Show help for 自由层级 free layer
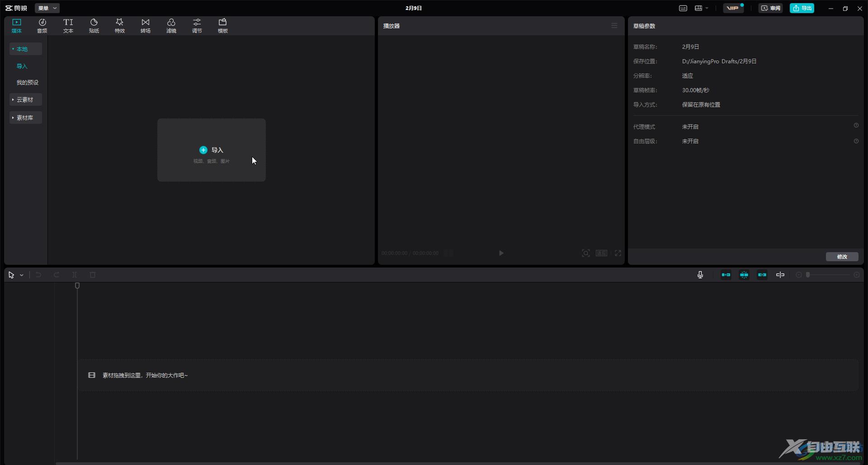 coord(856,141)
